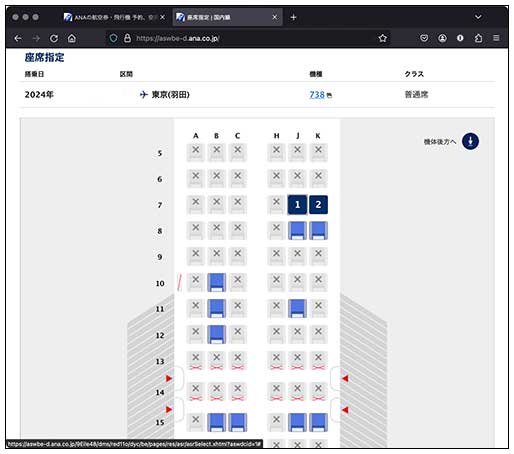
Task: Select available seat 8J
Action: pos(297,230)
